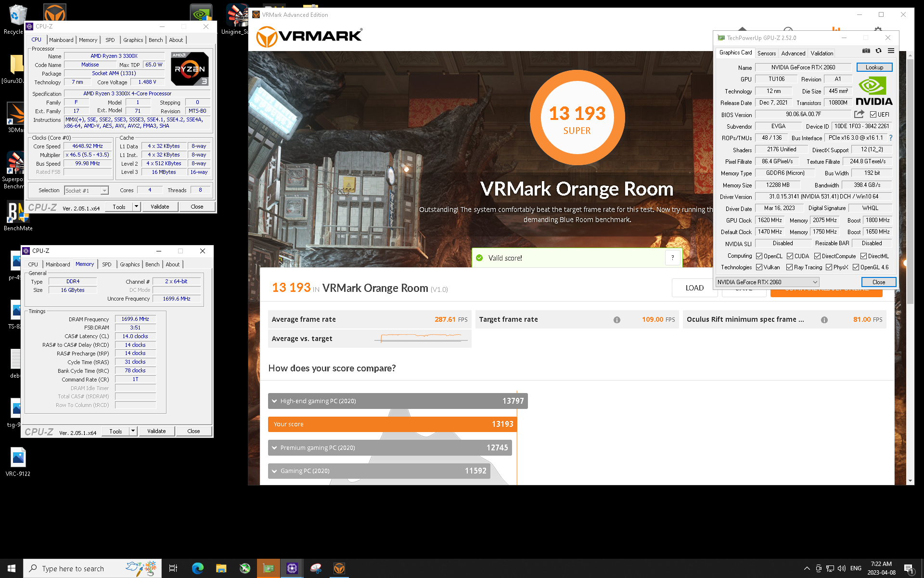The image size is (924, 578).
Task: Show hidden icons in the system tray
Action: [x=807, y=568]
